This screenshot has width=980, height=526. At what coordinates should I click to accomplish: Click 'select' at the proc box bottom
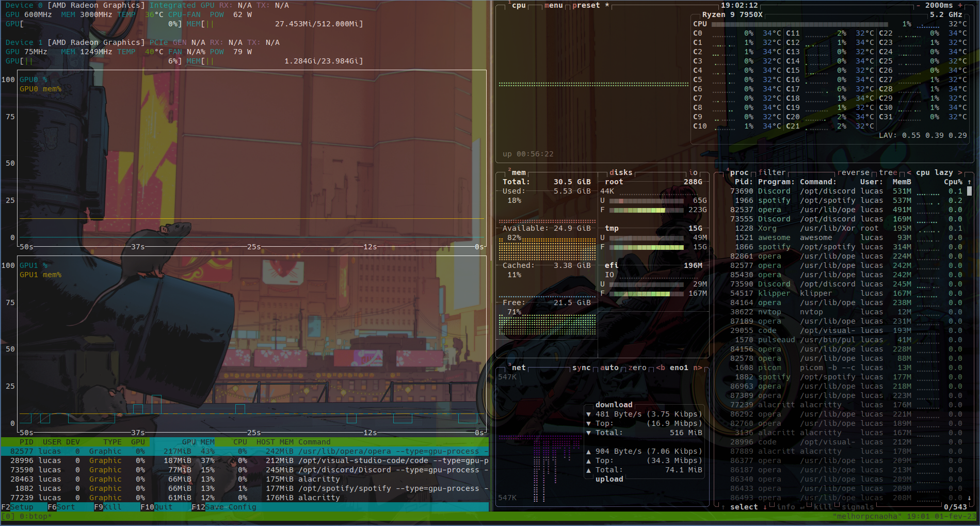[x=744, y=507]
